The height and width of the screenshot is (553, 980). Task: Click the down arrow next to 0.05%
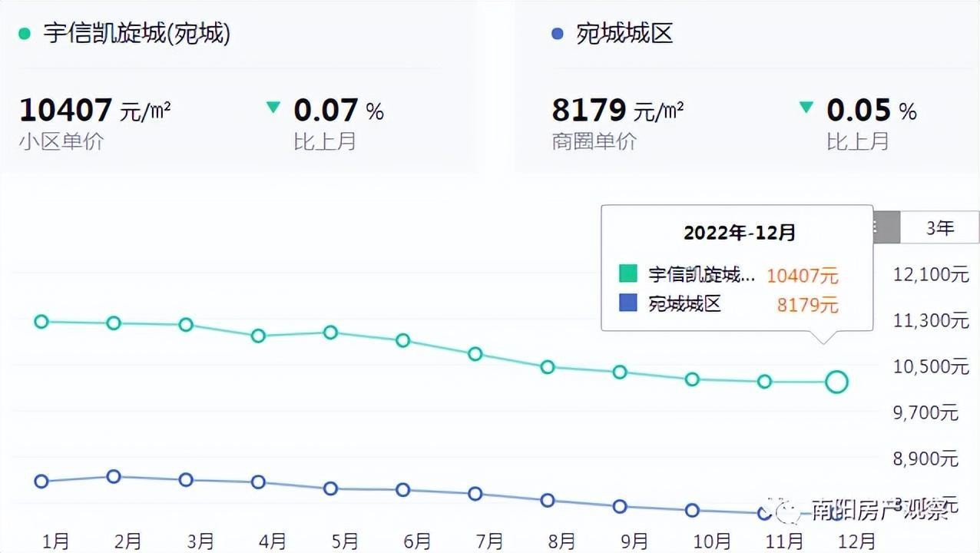coord(806,108)
